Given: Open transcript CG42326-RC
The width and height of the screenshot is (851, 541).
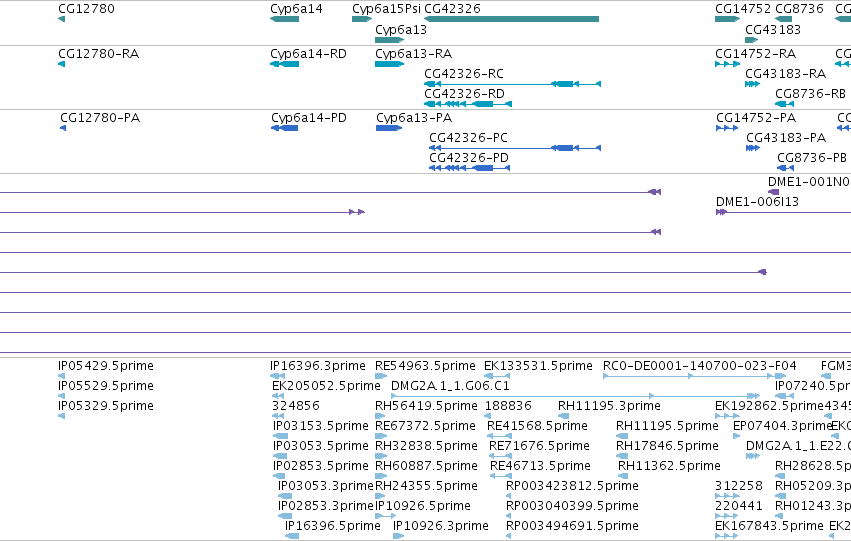Looking at the screenshot, I should (x=464, y=74).
